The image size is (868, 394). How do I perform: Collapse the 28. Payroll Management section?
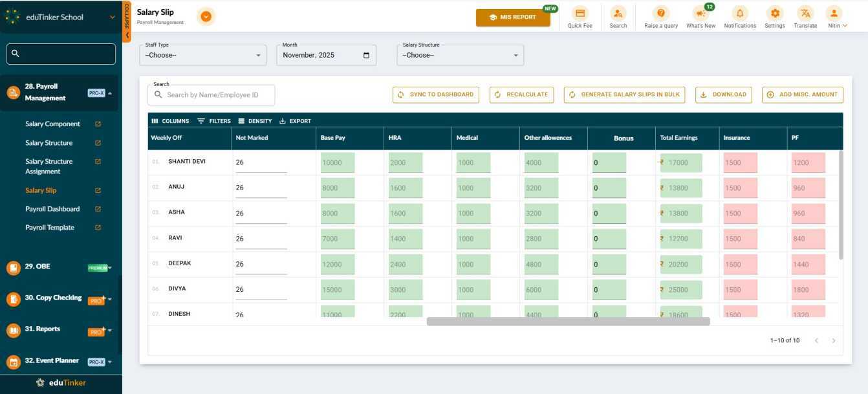coord(110,93)
